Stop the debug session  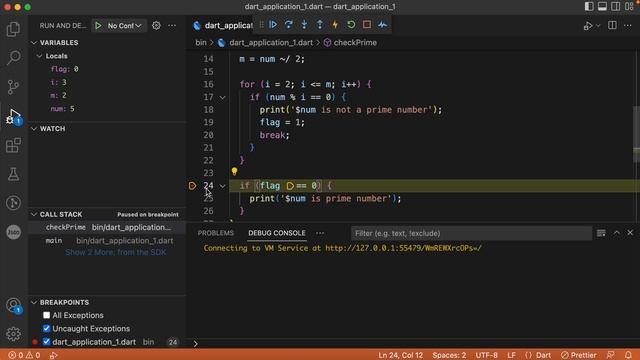pos(367,24)
